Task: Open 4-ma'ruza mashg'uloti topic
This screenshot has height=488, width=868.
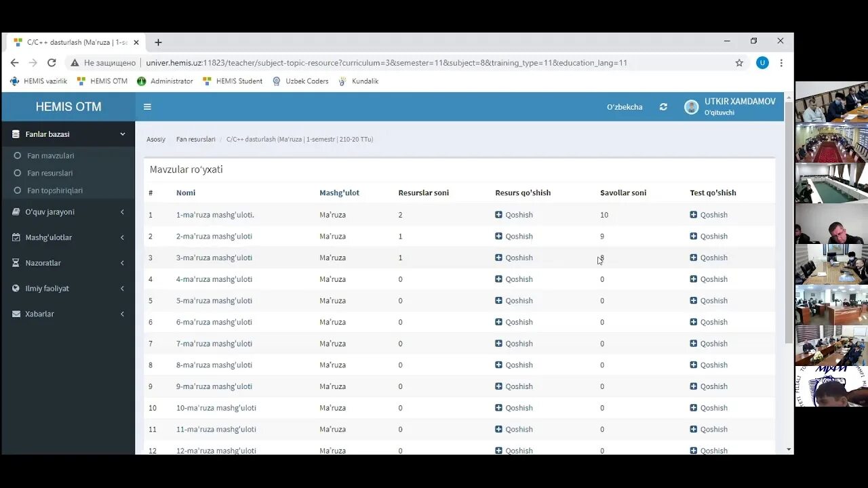Action: [214, 279]
